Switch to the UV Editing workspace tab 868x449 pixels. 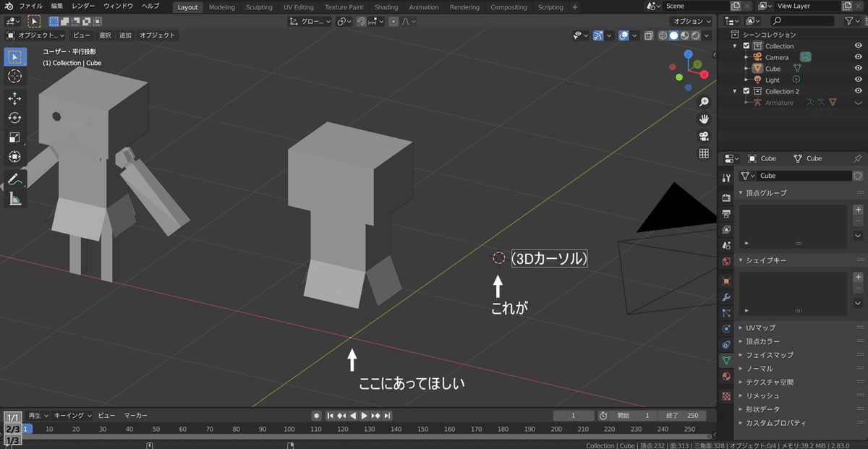(299, 7)
